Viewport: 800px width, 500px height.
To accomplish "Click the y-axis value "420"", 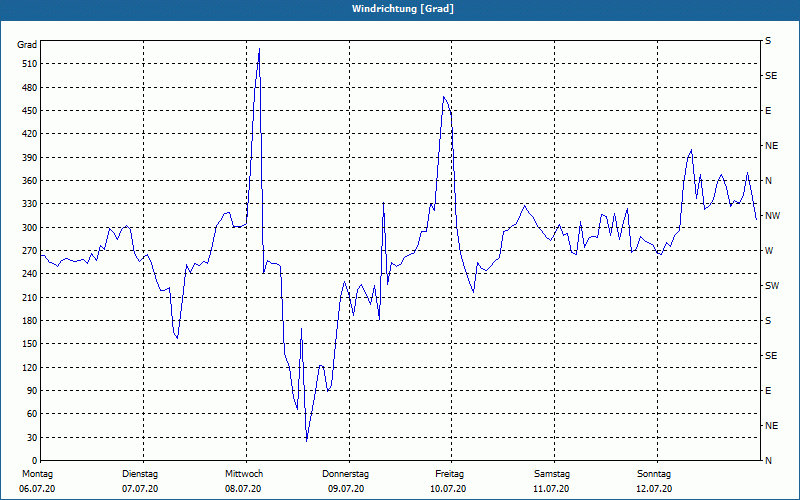I will pos(28,134).
